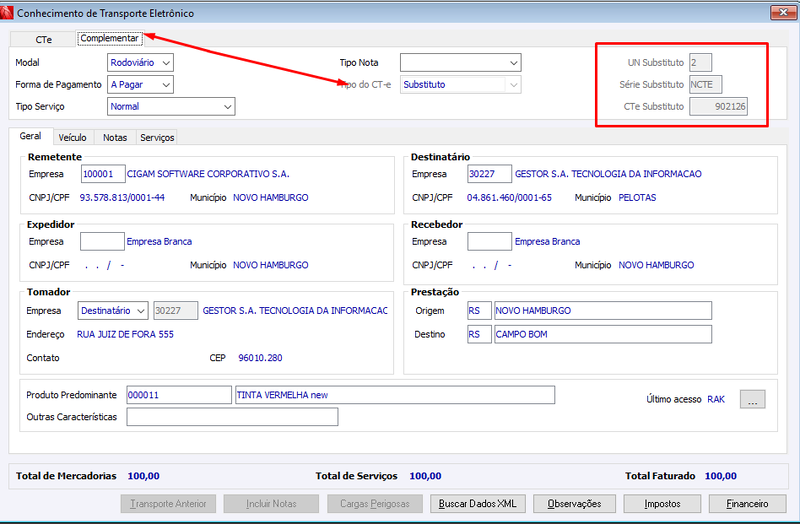
Task: Click Expedidor's Empresa Branca text
Action: [x=159, y=241]
